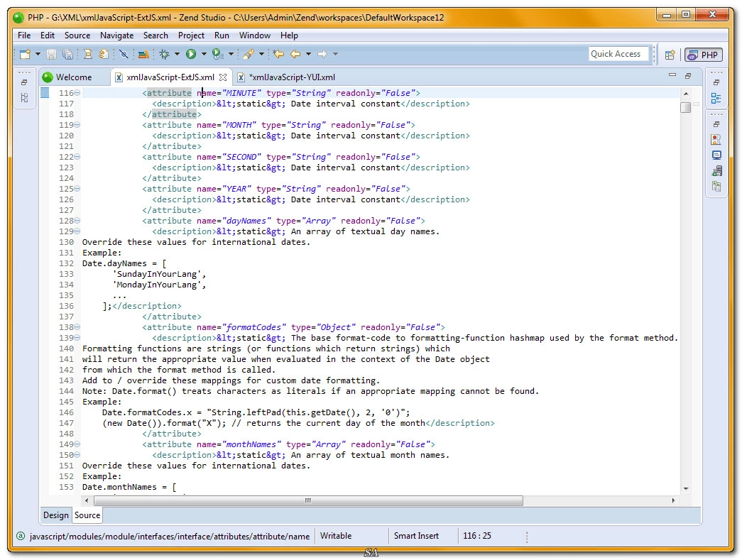Image resolution: width=742 pixels, height=560 pixels.
Task: Restore the upper right panel stack
Action: pyautogui.click(x=716, y=82)
